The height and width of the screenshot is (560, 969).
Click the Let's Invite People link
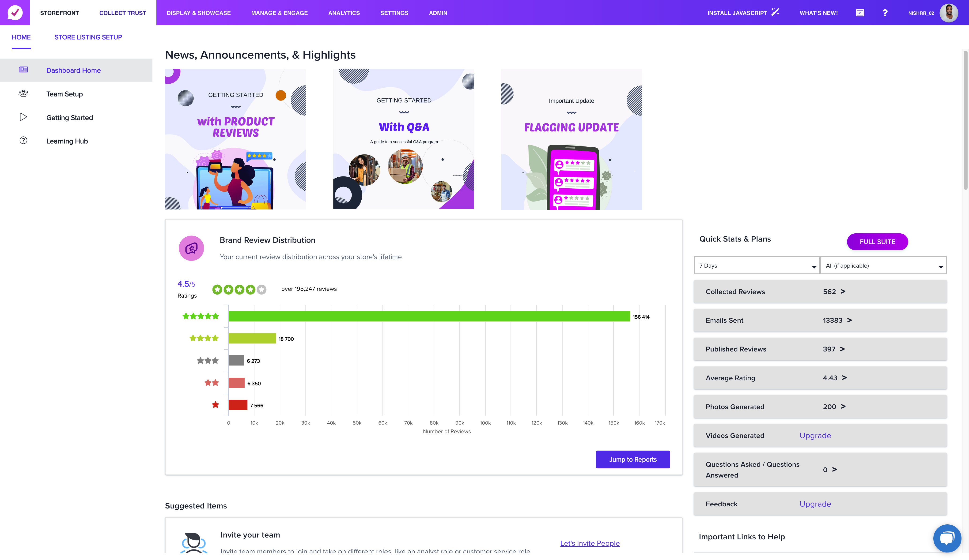(x=590, y=543)
